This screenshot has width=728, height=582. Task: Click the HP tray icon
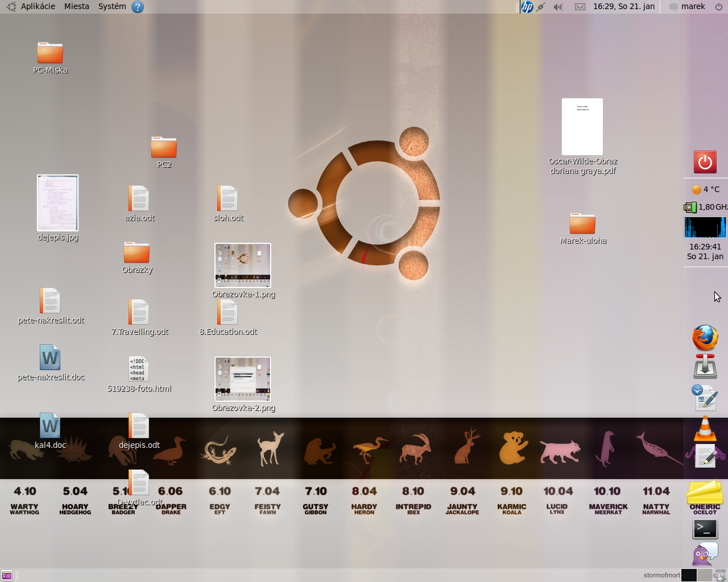click(527, 7)
